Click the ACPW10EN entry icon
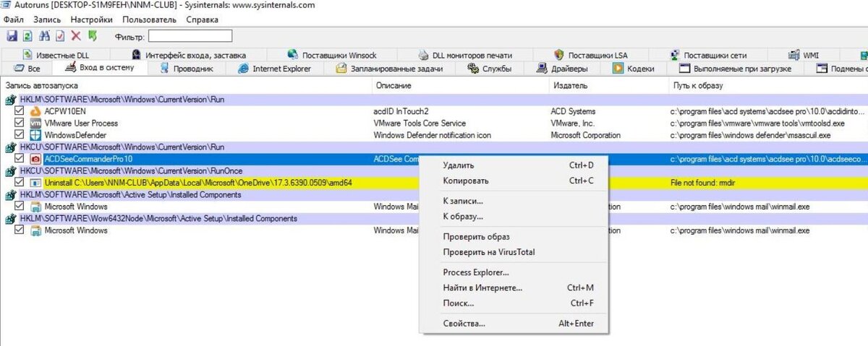This screenshot has height=346, width=868. pos(35,111)
